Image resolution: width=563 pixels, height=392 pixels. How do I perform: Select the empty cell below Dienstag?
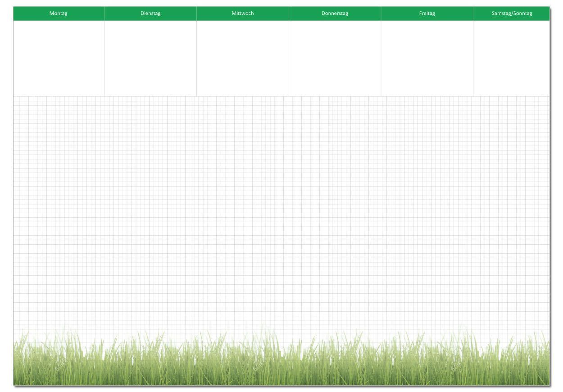[150, 58]
